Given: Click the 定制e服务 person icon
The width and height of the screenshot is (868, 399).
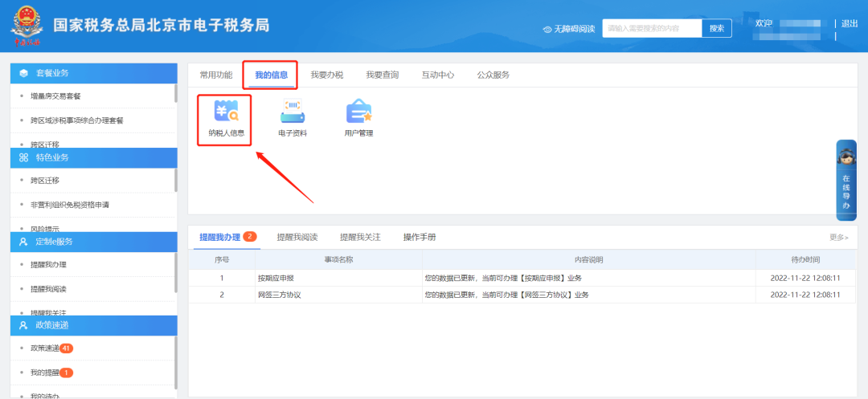Looking at the screenshot, I should (x=23, y=242).
